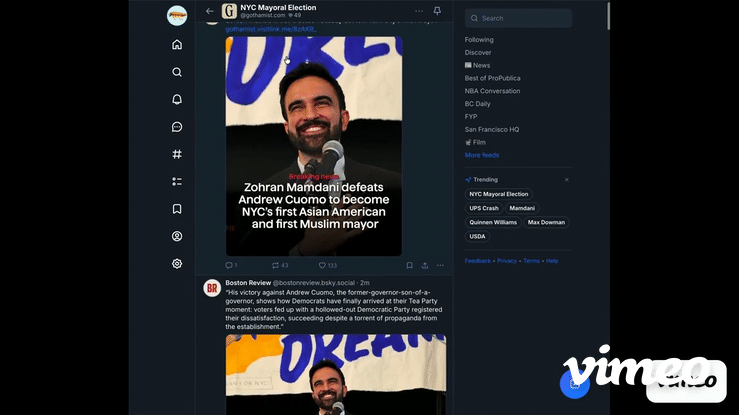
Task: Dismiss the Trending panel with X
Action: [x=566, y=180]
